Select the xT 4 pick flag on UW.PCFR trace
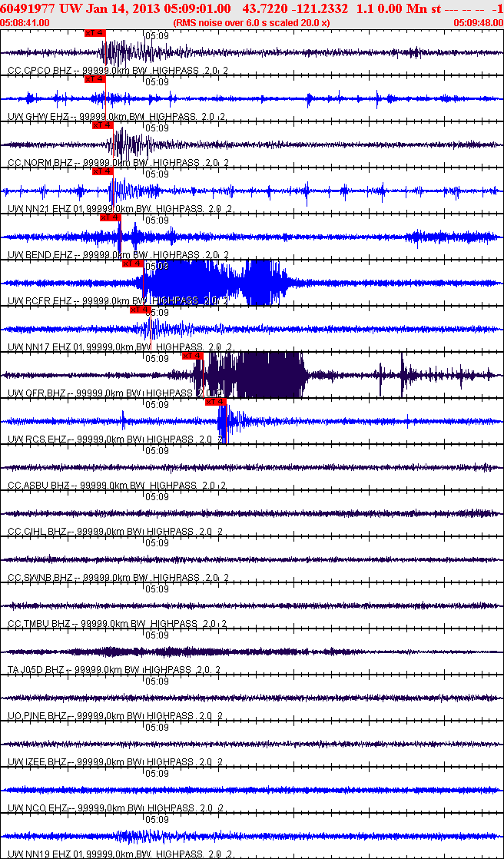This screenshot has width=504, height=859. (x=133, y=264)
